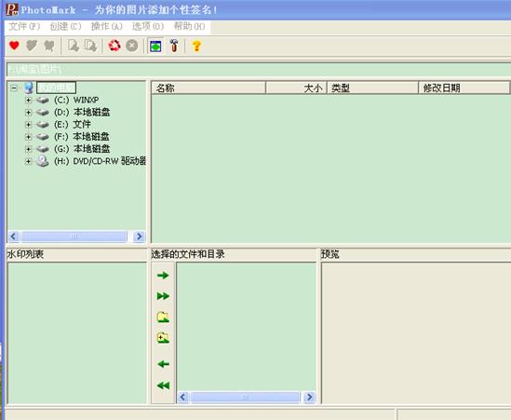Add all files with double right arrow
The width and height of the screenshot is (511, 420).
click(x=163, y=296)
